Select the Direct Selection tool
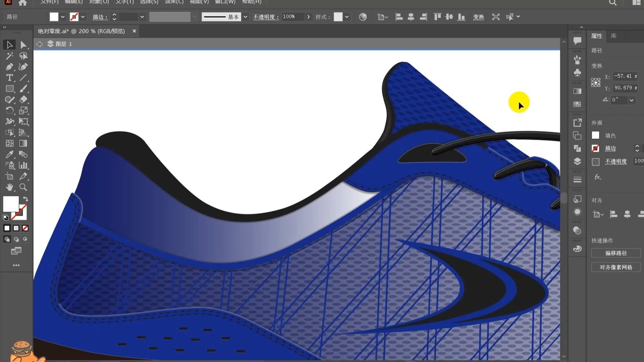The image size is (644, 362). 23,45
